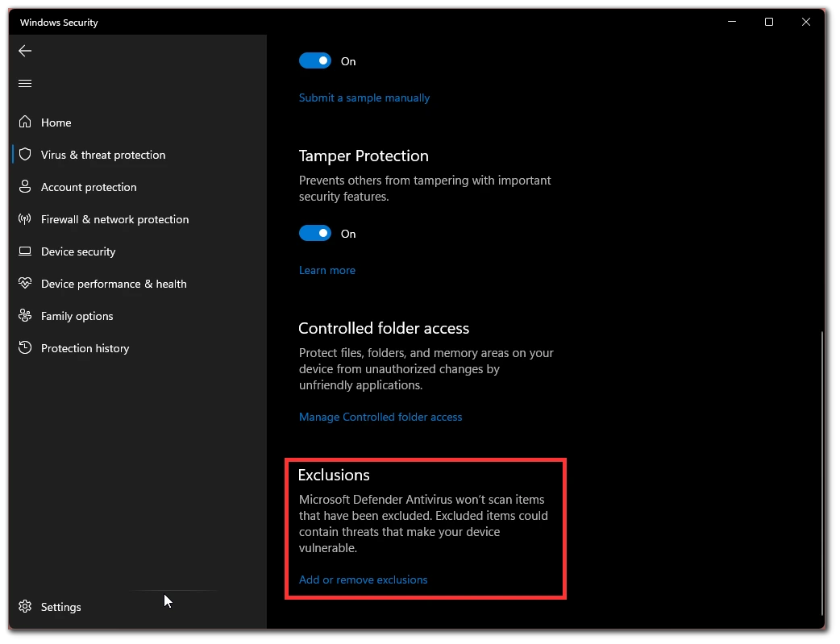Click Add or remove exclusions link

(364, 580)
